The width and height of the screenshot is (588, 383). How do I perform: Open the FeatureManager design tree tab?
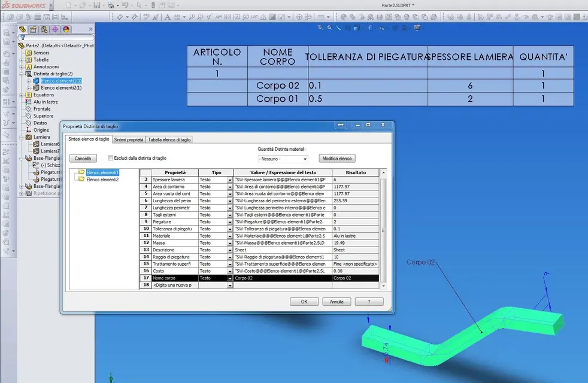23,29
